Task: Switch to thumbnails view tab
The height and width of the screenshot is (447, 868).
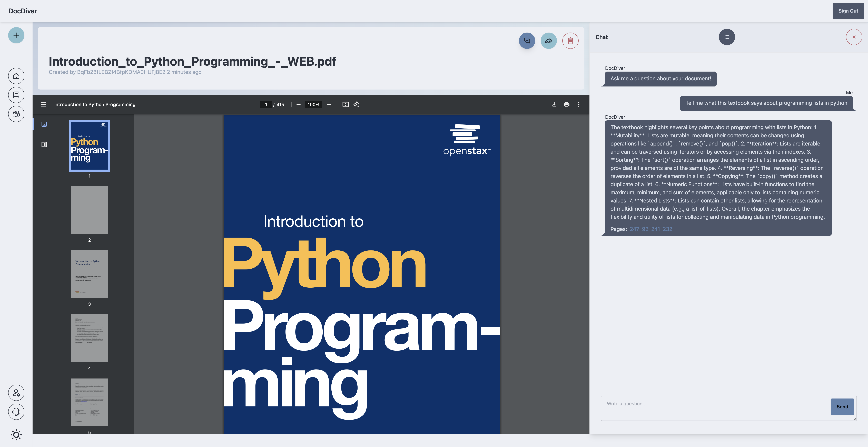Action: pyautogui.click(x=44, y=124)
